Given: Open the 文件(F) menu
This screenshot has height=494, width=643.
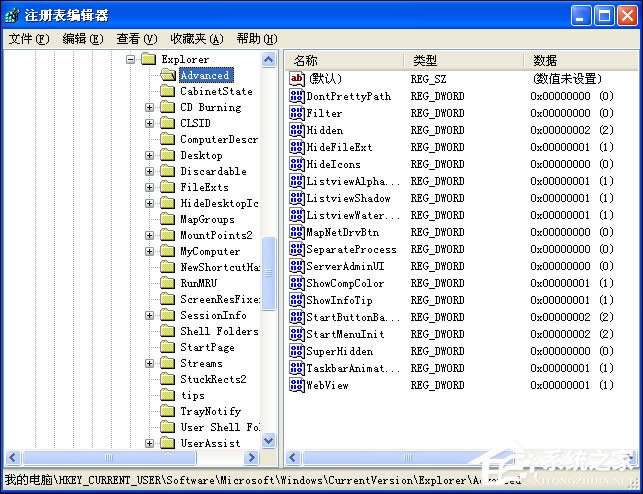Looking at the screenshot, I should (29, 39).
